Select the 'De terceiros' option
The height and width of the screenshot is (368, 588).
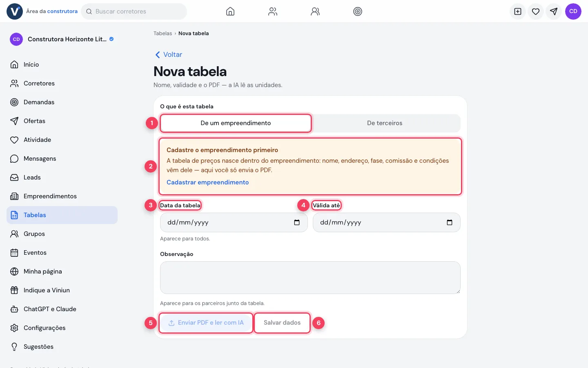[385, 123]
